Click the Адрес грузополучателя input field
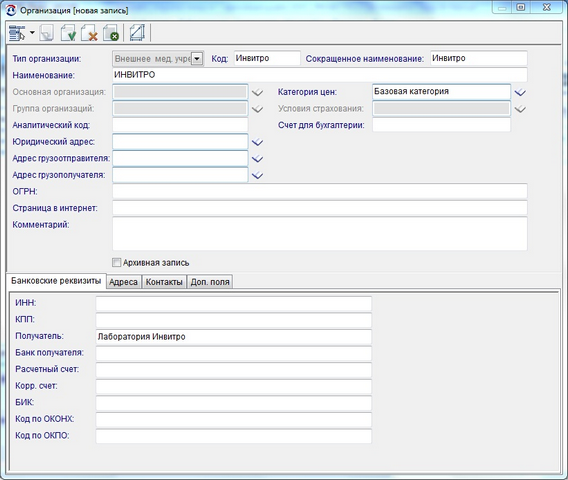 point(180,175)
